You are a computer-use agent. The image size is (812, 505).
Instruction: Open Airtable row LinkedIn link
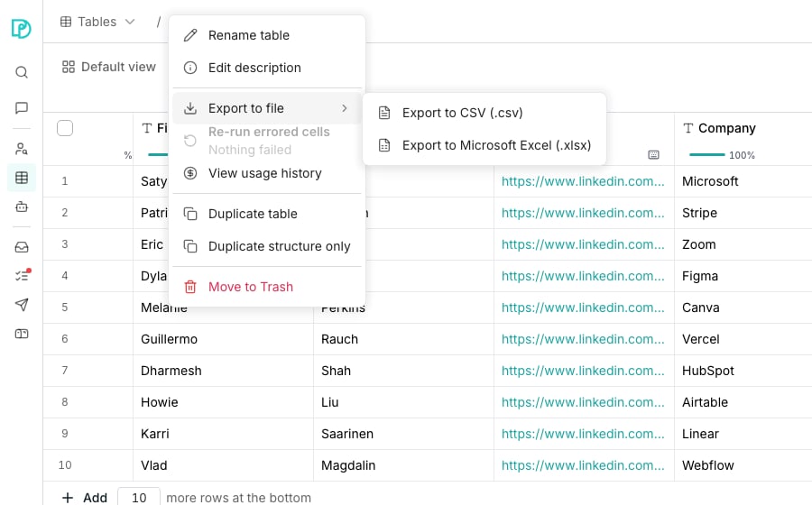(x=583, y=402)
